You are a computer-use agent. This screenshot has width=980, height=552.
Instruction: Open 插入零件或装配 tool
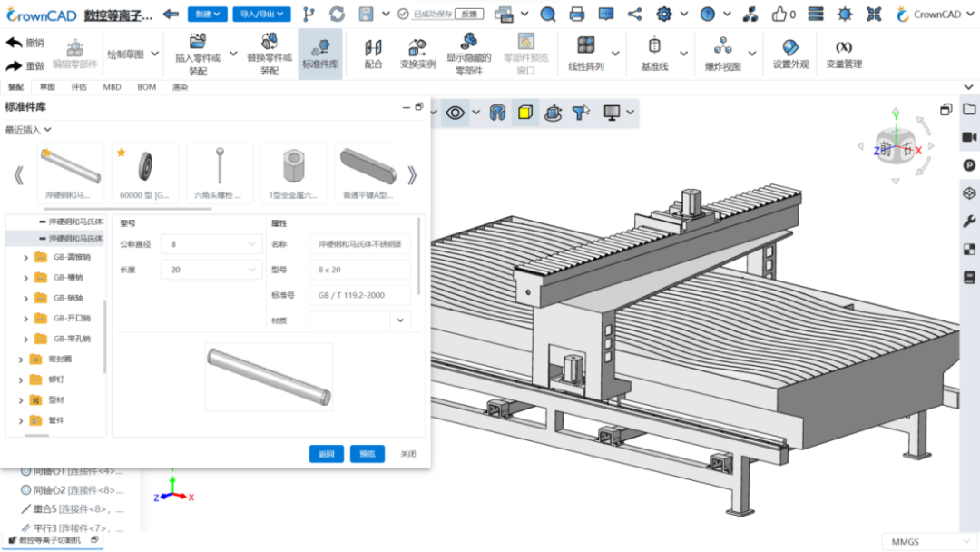coord(198,54)
